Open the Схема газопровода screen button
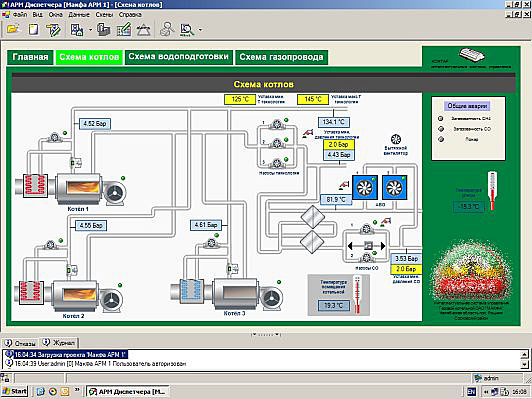 tap(281, 57)
